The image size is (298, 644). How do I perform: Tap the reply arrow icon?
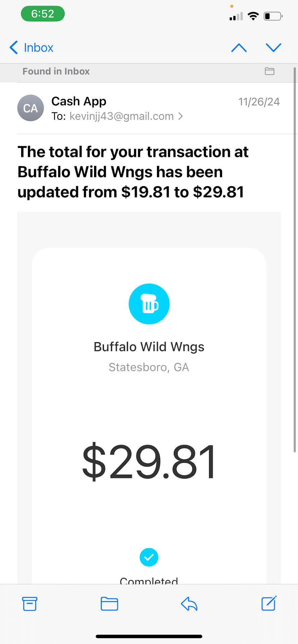coord(189,604)
